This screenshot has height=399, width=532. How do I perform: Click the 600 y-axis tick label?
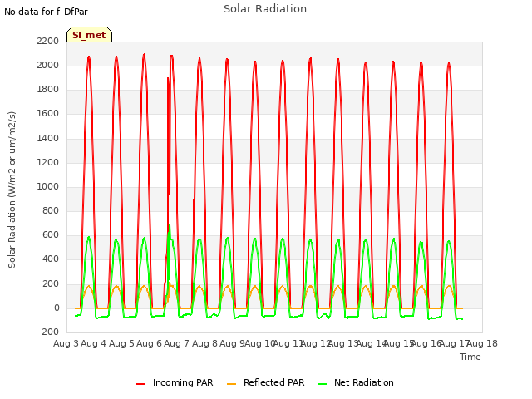coord(51,234)
